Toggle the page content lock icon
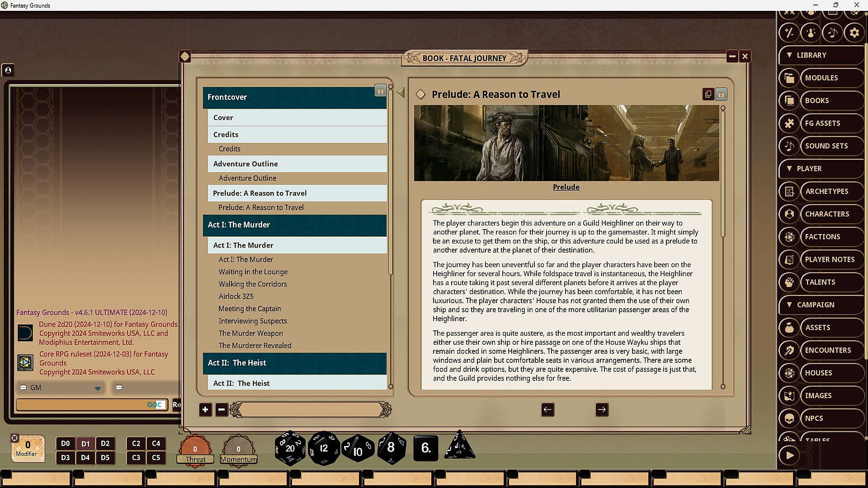The height and width of the screenshot is (488, 868). tap(721, 94)
